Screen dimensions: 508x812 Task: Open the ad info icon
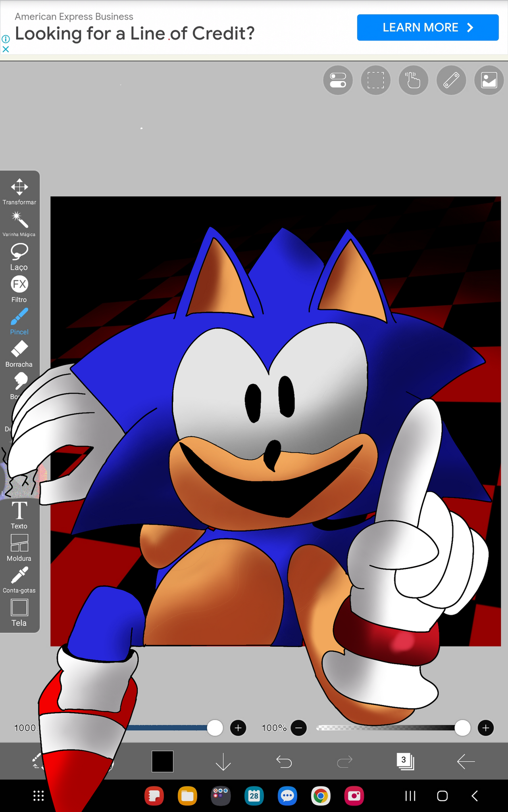(x=6, y=39)
